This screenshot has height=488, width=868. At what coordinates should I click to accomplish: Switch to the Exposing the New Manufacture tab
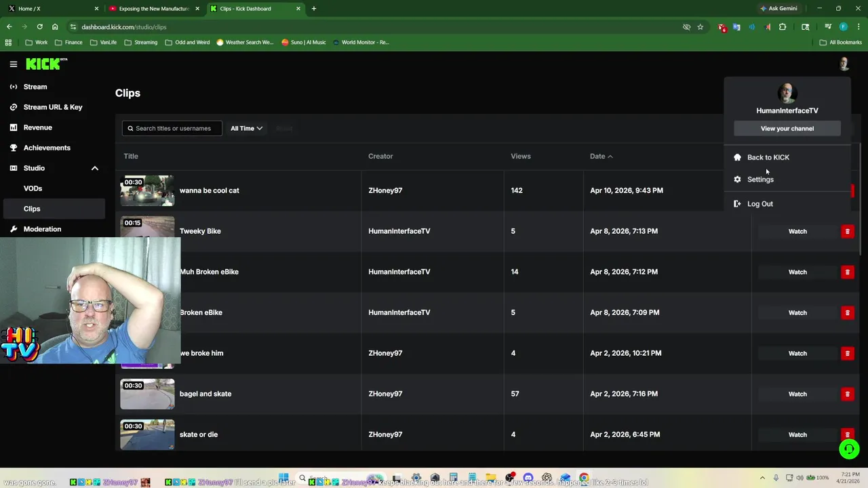(153, 9)
